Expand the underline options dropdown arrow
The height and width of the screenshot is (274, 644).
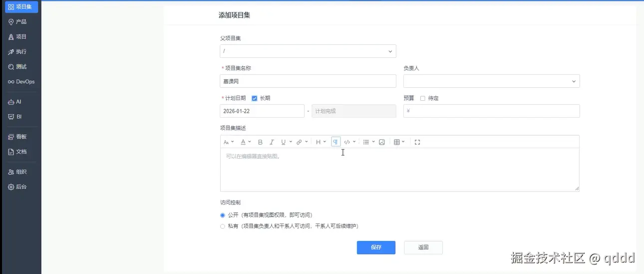pos(290,142)
